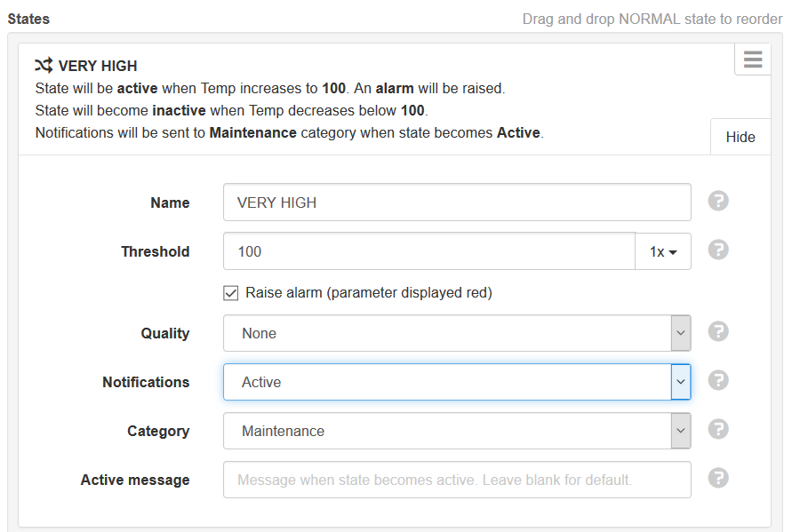Open the Notifications dropdown showing Active
792x532 pixels.
point(457,382)
